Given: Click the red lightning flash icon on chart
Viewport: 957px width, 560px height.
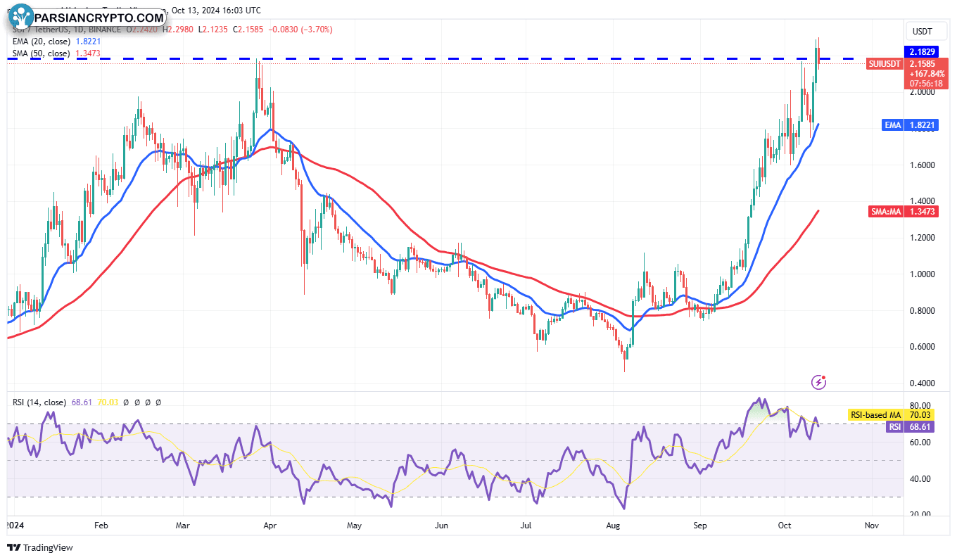Looking at the screenshot, I should (818, 382).
